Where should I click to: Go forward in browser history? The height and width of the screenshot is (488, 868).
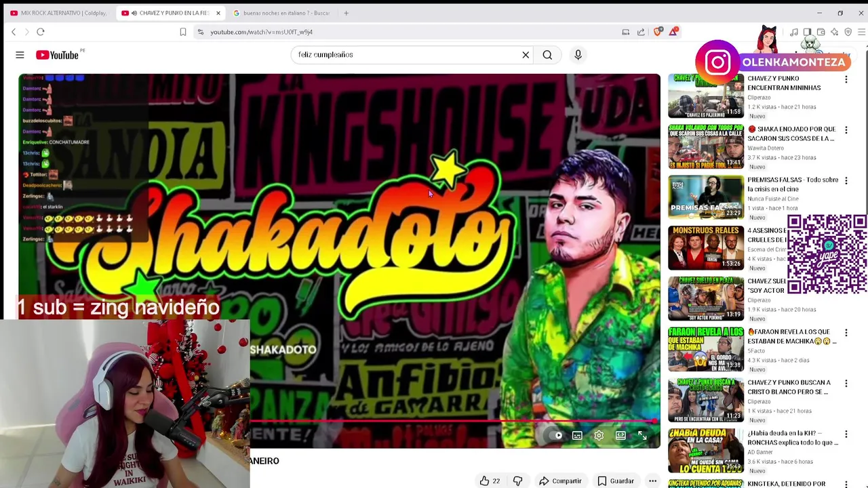tap(27, 32)
